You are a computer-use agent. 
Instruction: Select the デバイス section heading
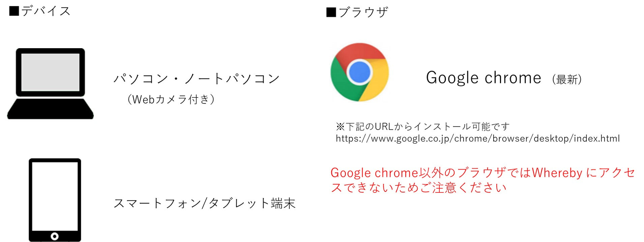coord(46,11)
